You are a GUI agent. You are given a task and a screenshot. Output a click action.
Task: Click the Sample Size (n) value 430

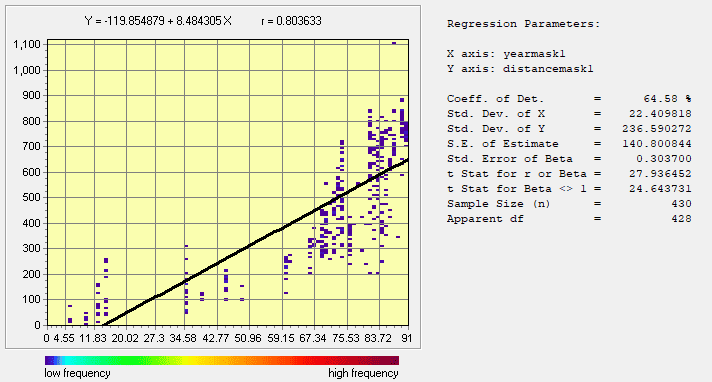[682, 203]
